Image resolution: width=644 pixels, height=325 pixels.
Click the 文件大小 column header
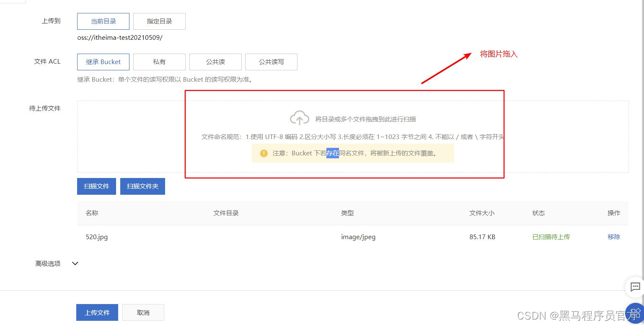coord(482,213)
